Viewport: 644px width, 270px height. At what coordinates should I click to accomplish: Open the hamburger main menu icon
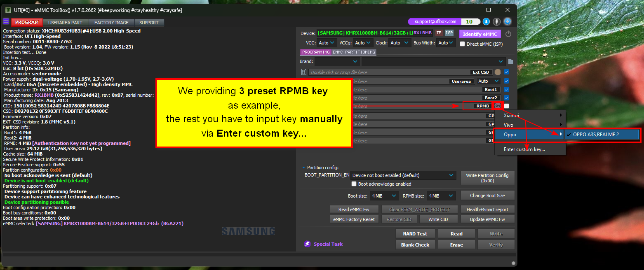click(6, 22)
